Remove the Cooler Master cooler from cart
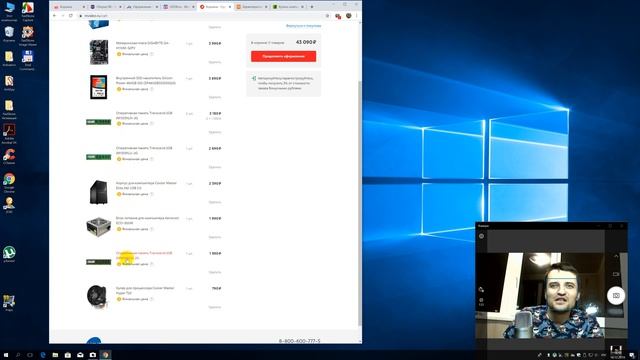 click(x=215, y=307)
